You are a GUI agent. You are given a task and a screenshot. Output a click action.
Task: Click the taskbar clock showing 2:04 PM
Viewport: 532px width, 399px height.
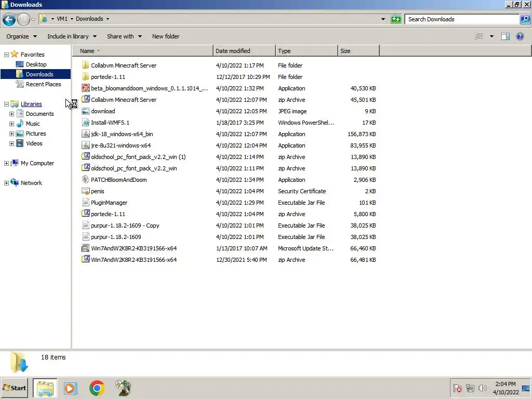[506, 388]
